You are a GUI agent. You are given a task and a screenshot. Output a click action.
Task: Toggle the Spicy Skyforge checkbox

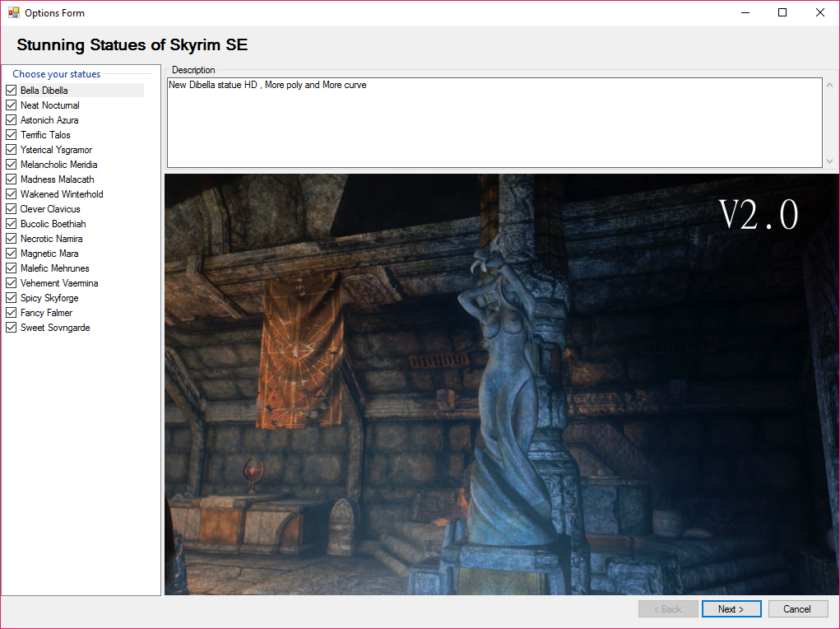click(12, 297)
